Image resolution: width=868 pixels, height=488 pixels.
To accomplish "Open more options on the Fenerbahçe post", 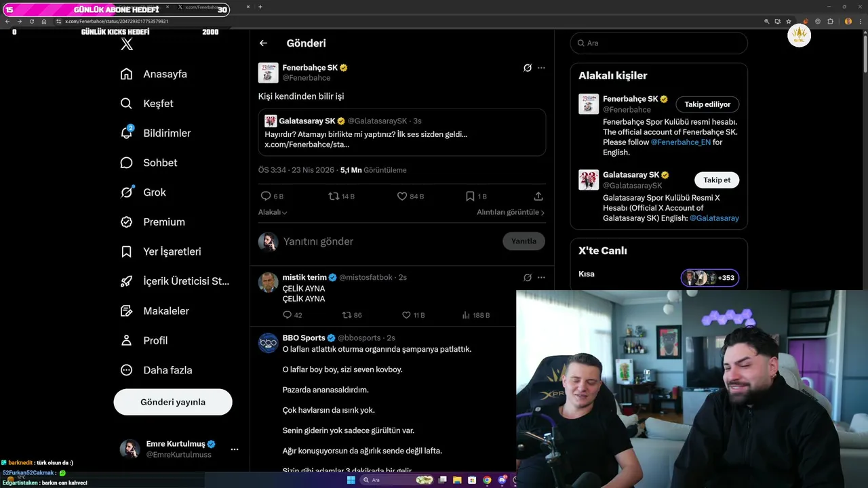I will pos(541,68).
